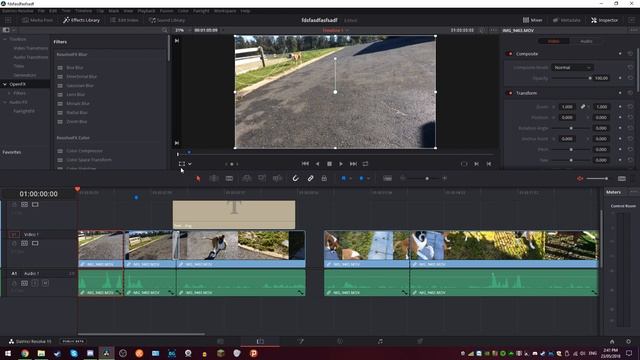Open the Composite Mode Normal dropdown
The height and width of the screenshot is (360, 640).
(x=572, y=67)
